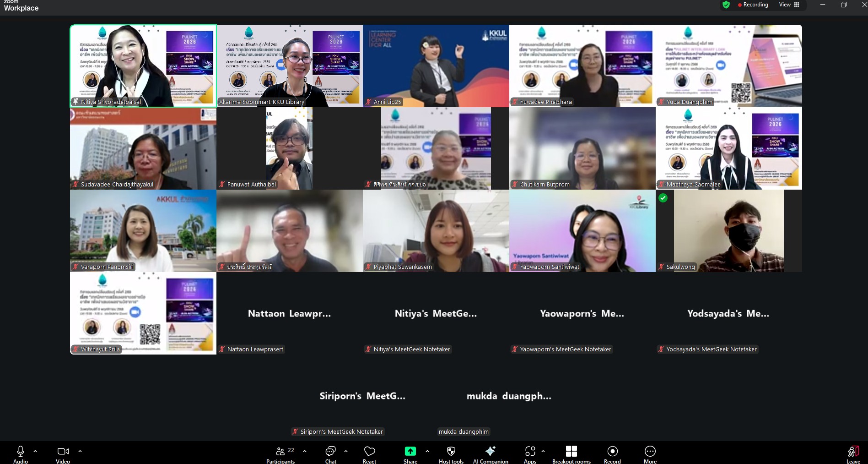Screen dimensions: 868x464
Task: Open Host tools shield icon
Action: pyautogui.click(x=451, y=453)
